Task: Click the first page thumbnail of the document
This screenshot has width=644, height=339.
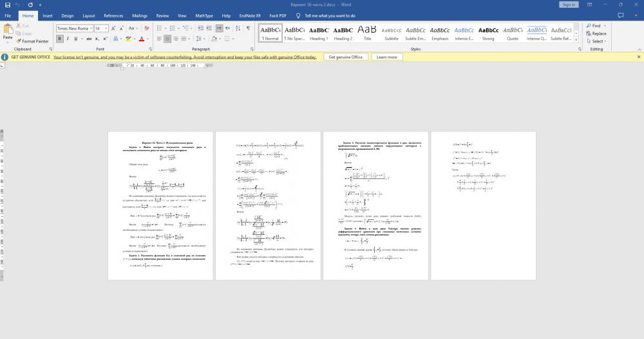Action: coord(160,206)
